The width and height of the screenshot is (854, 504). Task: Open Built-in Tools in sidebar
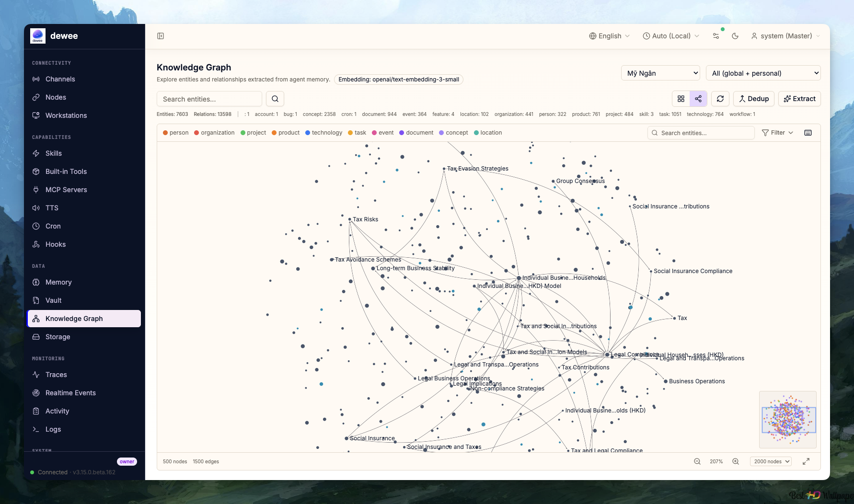[x=84, y=172]
